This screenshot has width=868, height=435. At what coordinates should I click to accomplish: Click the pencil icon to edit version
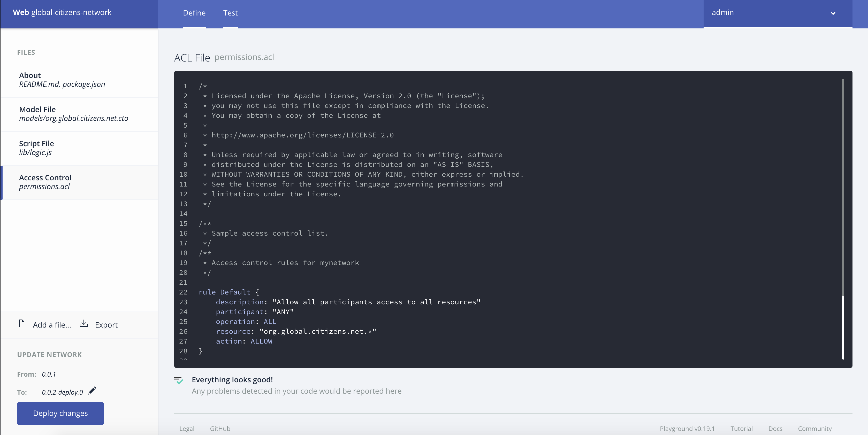coord(92,391)
